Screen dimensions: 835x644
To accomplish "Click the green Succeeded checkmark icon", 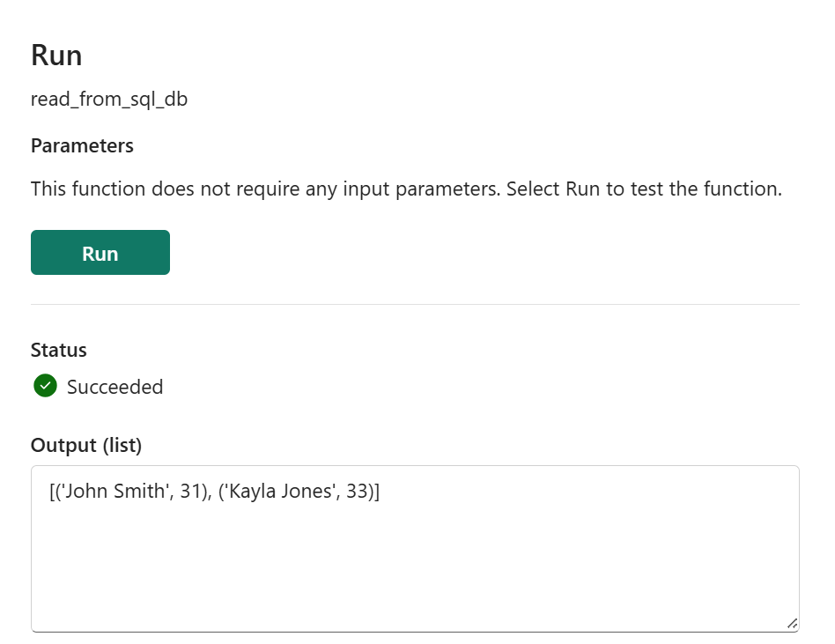I will (45, 386).
